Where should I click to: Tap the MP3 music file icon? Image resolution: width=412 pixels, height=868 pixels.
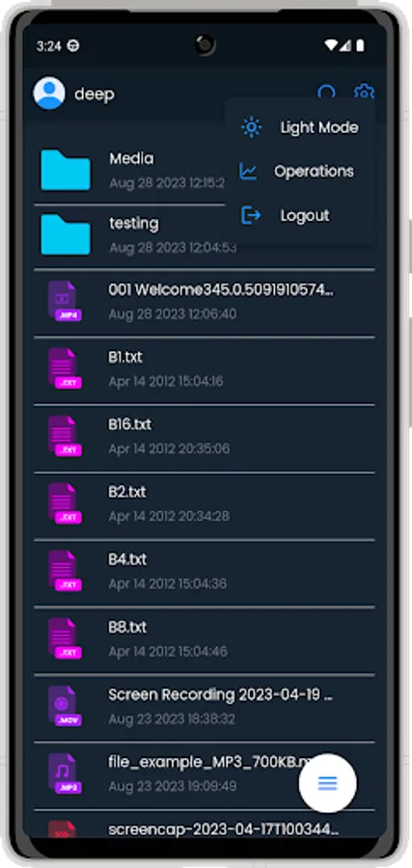click(x=65, y=773)
